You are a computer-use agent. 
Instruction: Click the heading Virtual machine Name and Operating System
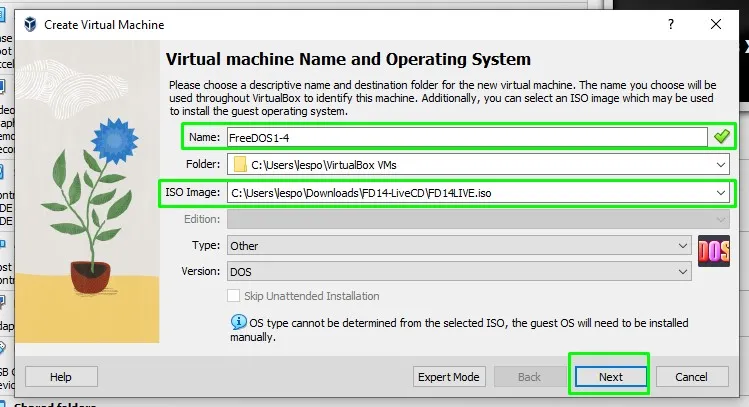(348, 59)
